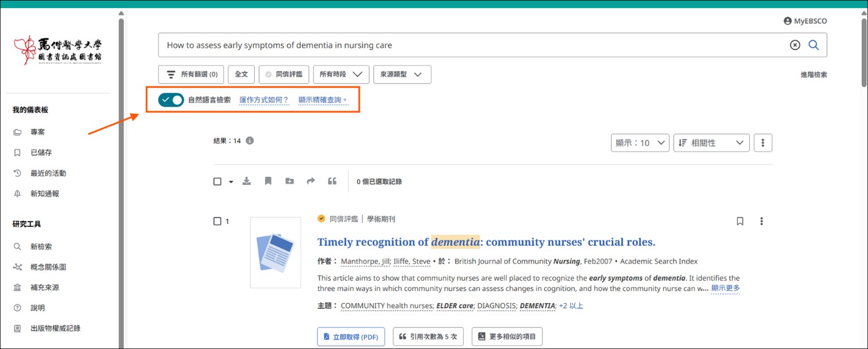
Task: Click the download icon in results toolbar
Action: coord(247,181)
